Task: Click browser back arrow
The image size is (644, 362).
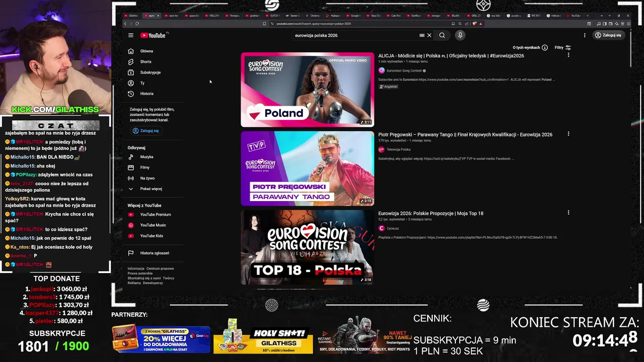Action: click(126, 24)
